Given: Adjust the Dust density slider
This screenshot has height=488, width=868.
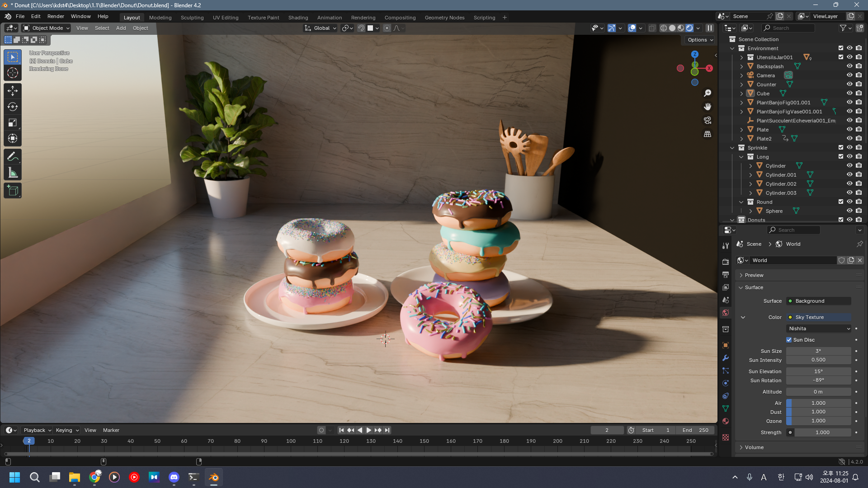Looking at the screenshot, I should (819, 412).
